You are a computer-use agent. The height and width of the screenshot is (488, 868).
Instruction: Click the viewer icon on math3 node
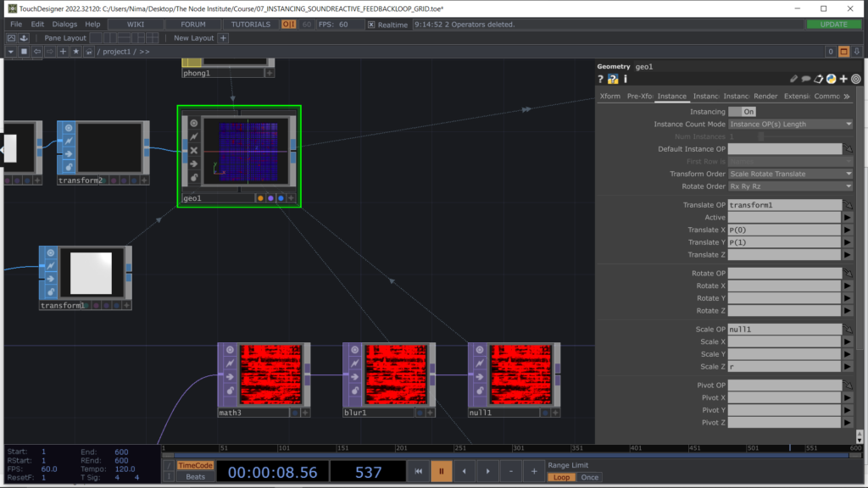coord(230,350)
